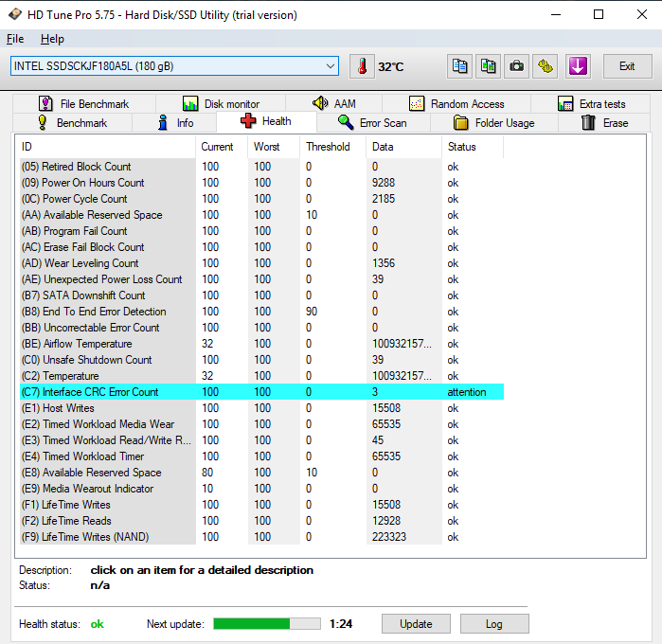Open the drive selection dropdown
662x644 pixels.
[x=174, y=66]
